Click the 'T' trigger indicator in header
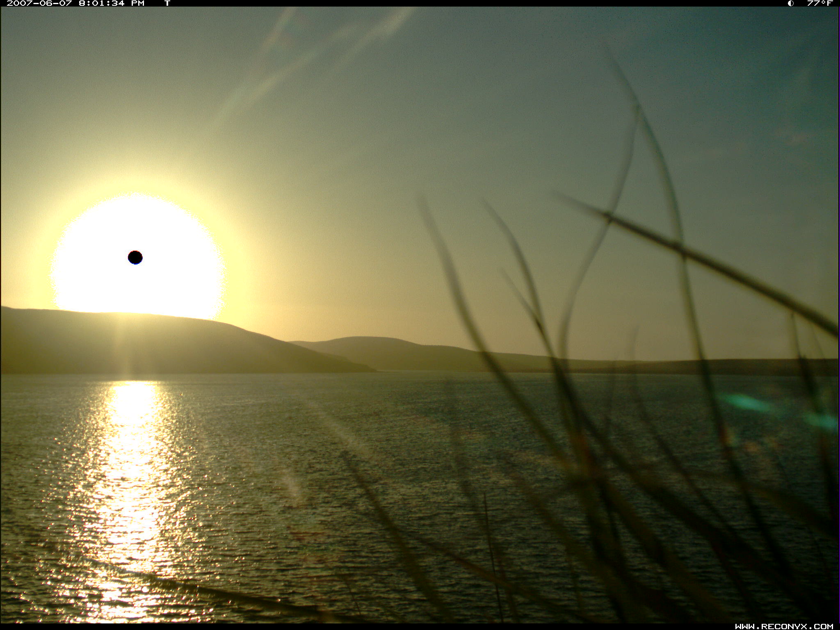This screenshot has height=630, width=840. pos(167,3)
